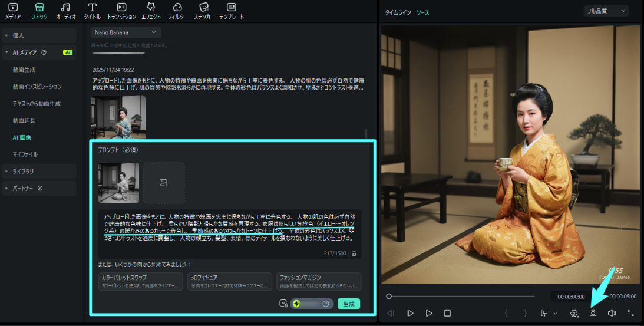
Task: Open the フル品質 quality dropdown
Action: 606,11
